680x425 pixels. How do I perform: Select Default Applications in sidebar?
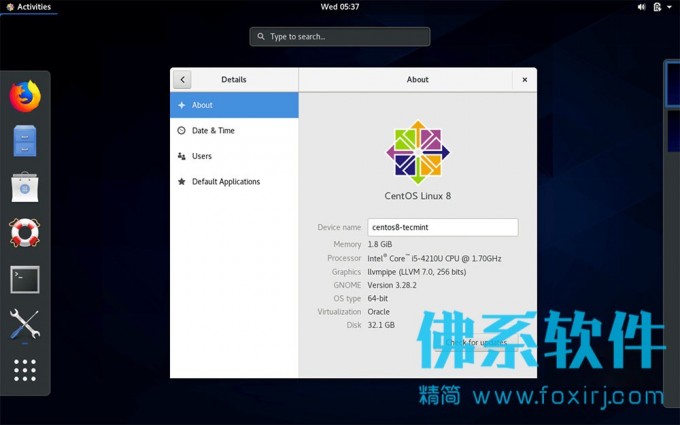[x=234, y=182]
